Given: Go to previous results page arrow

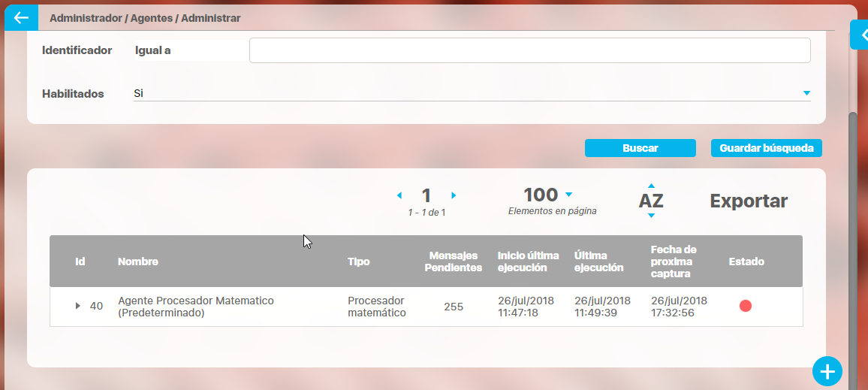Looking at the screenshot, I should [399, 195].
